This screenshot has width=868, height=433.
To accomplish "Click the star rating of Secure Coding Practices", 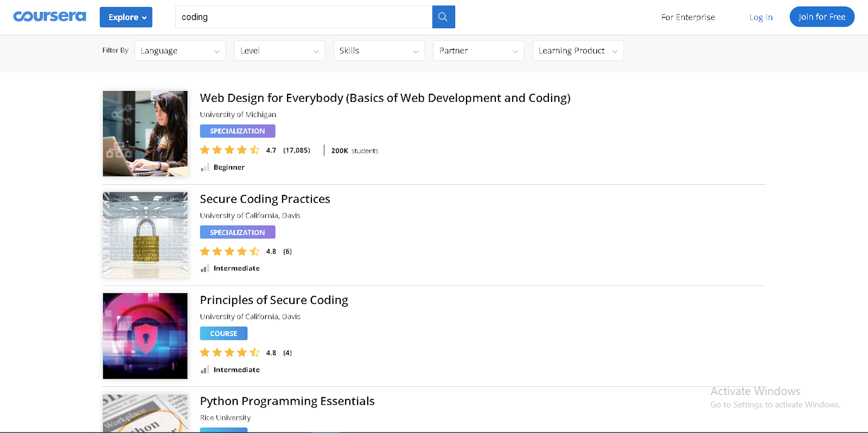I will (229, 251).
